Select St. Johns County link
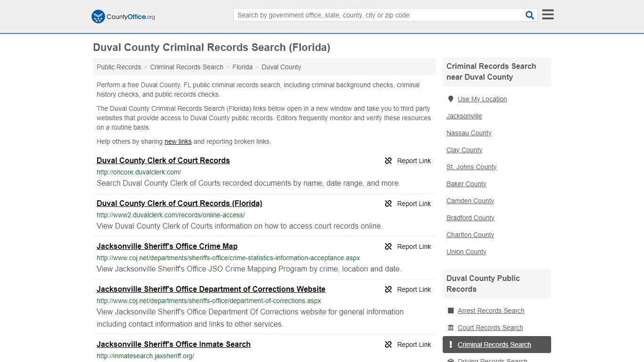Image resolution: width=644 pixels, height=362 pixels. (471, 167)
